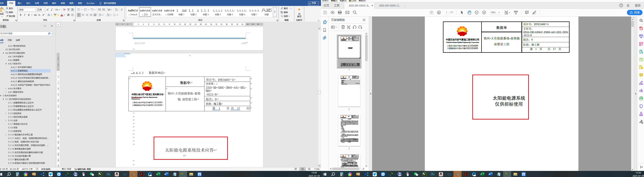Viewport: 644px width, 177px height.
Task: Collapse 4.4.3 综合评价 in navigation tree
Action: pos(6,64)
